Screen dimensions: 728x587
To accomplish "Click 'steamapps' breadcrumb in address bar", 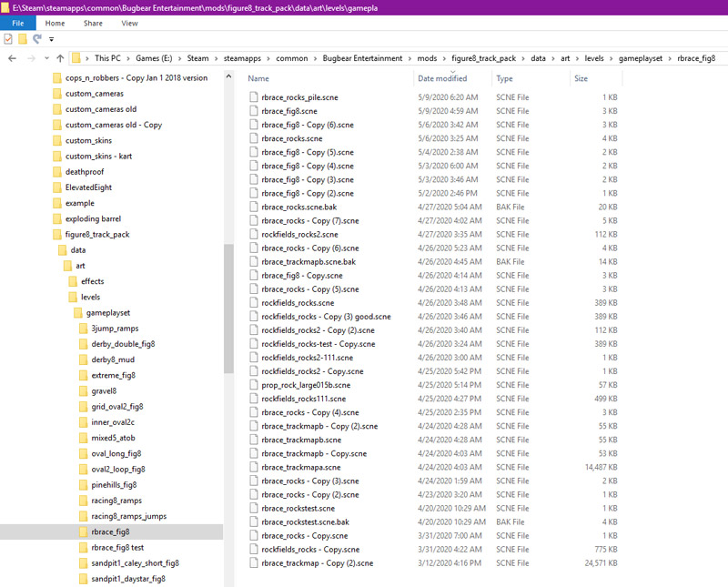I will click(242, 58).
